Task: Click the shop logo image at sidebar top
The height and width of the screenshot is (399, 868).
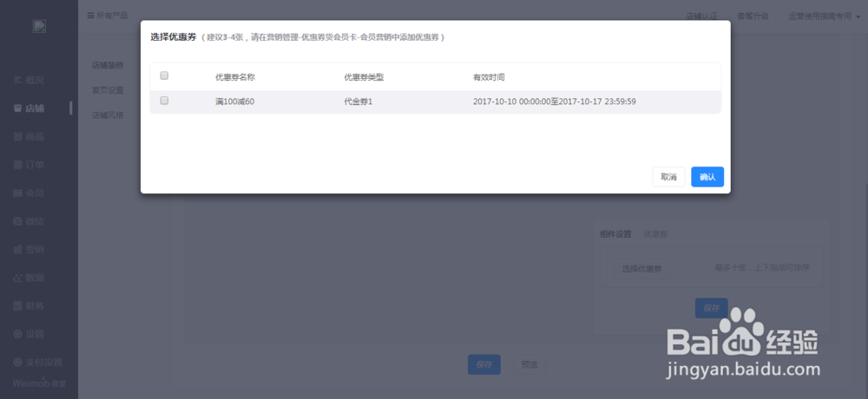Action: pyautogui.click(x=39, y=26)
